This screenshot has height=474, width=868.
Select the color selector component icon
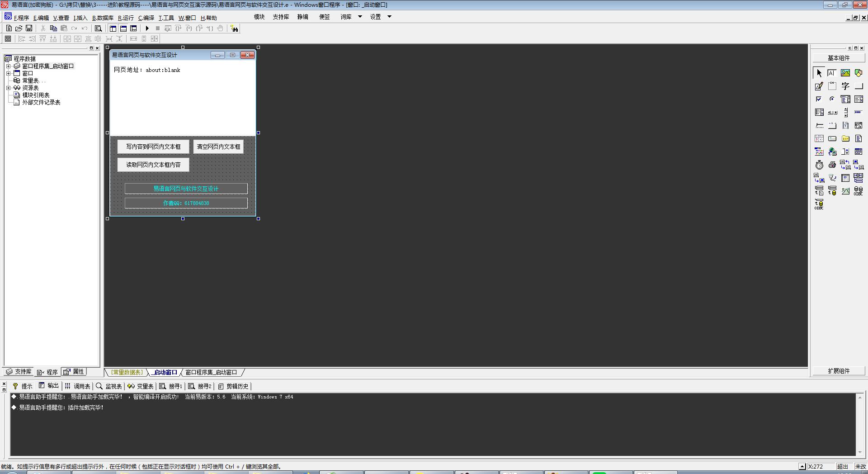point(819,152)
